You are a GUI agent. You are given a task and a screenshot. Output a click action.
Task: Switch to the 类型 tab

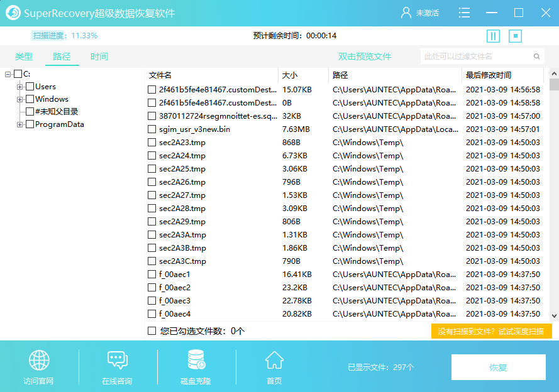pyautogui.click(x=24, y=57)
